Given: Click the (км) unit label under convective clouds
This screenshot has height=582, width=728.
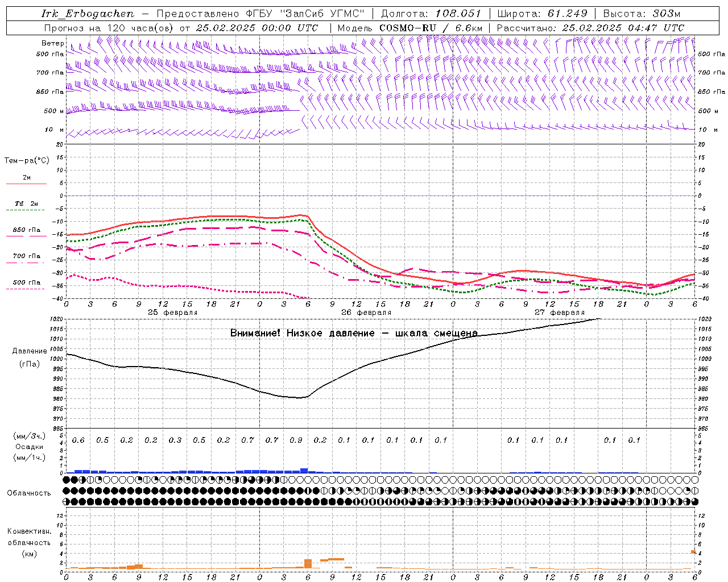Looking at the screenshot, I should pyautogui.click(x=29, y=554).
